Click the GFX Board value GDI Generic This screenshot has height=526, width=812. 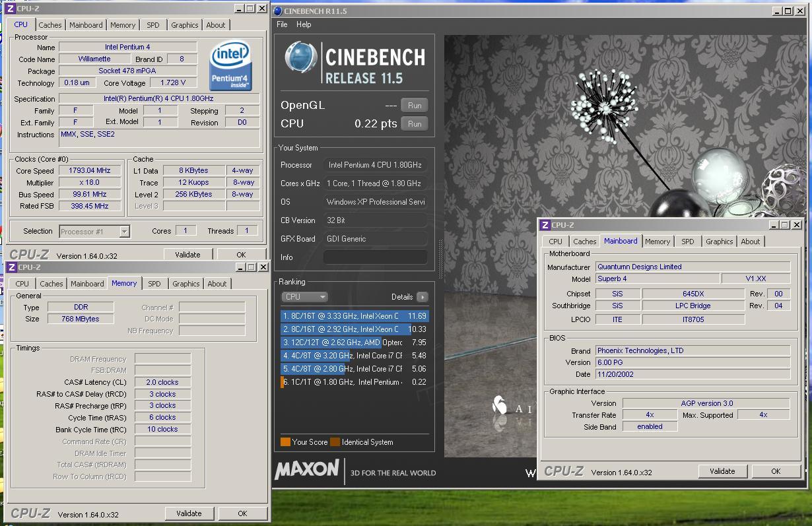coord(375,239)
